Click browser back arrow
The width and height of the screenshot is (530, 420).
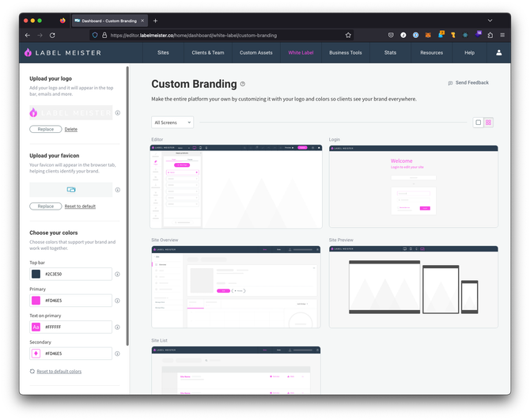(28, 35)
